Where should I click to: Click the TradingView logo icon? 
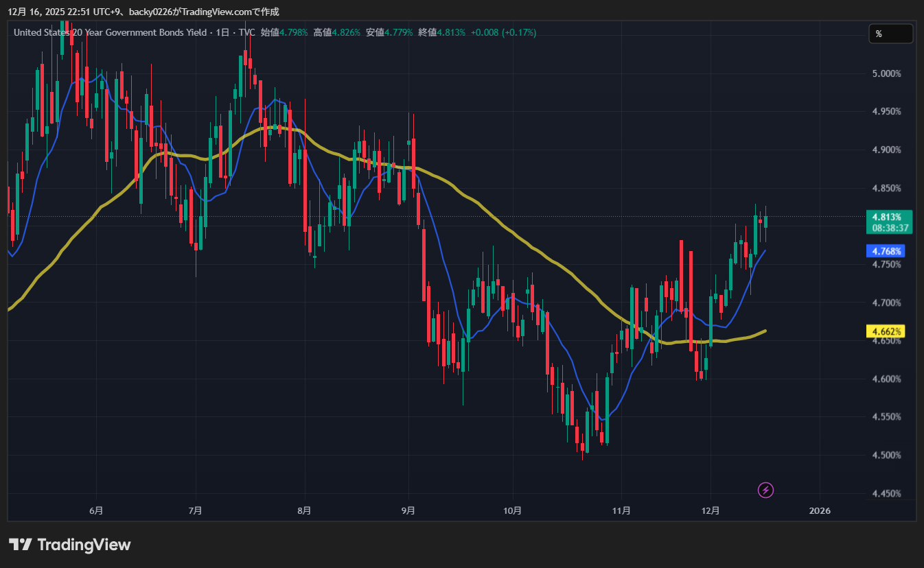pyautogui.click(x=20, y=545)
